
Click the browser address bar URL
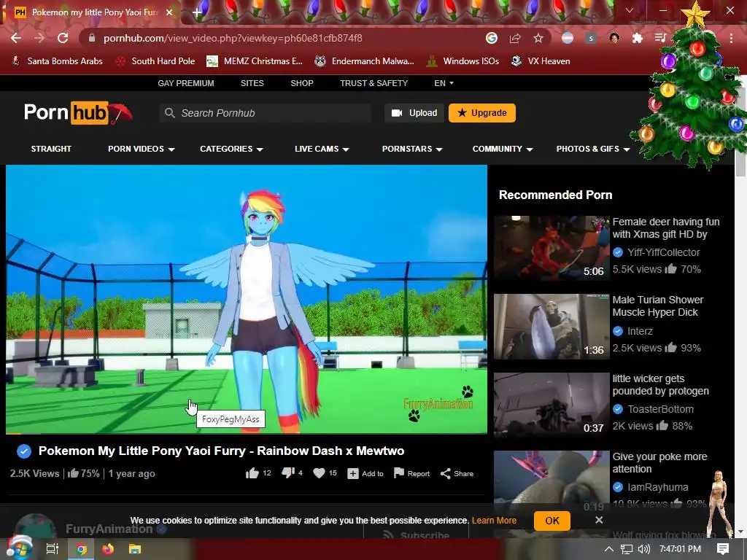(233, 38)
